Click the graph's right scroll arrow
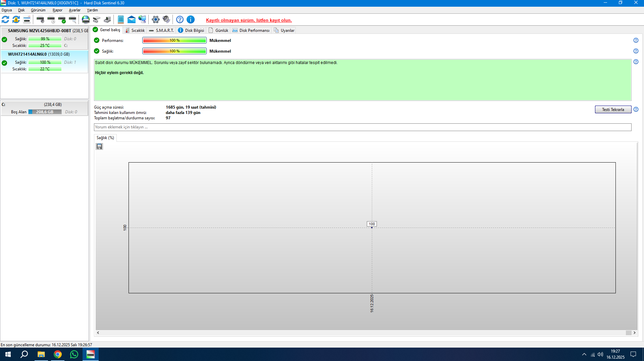 [x=634, y=333]
